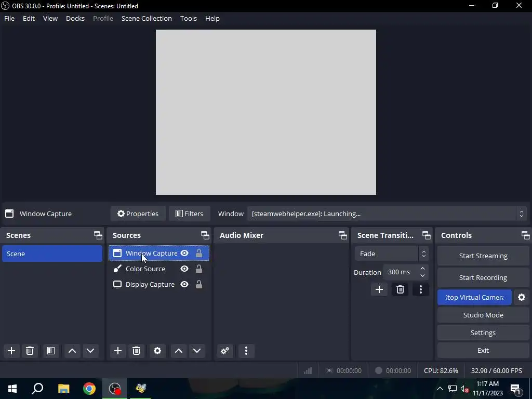Hide Display Capture eye icon
Image resolution: width=532 pixels, height=399 pixels.
(x=184, y=284)
